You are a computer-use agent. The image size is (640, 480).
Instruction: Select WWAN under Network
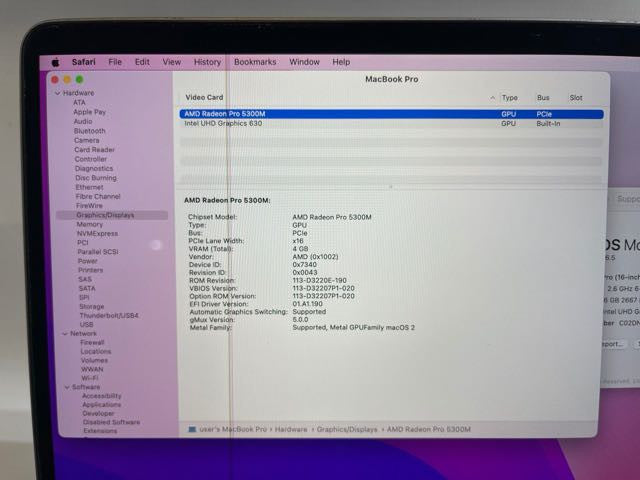click(92, 369)
